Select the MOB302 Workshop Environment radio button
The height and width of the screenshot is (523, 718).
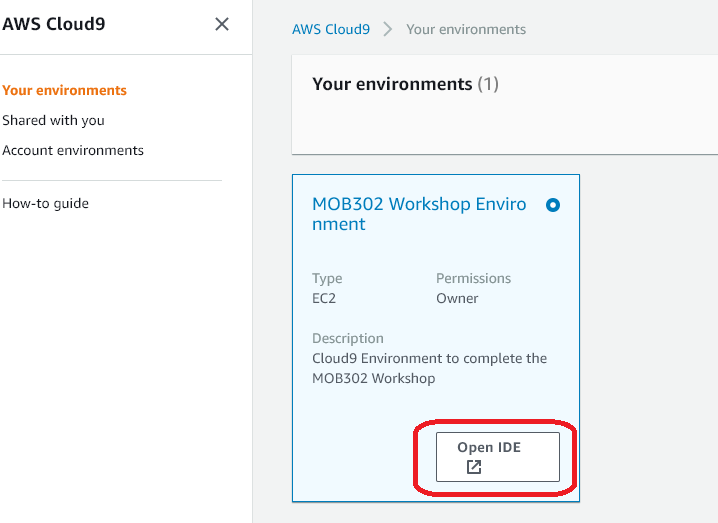553,205
